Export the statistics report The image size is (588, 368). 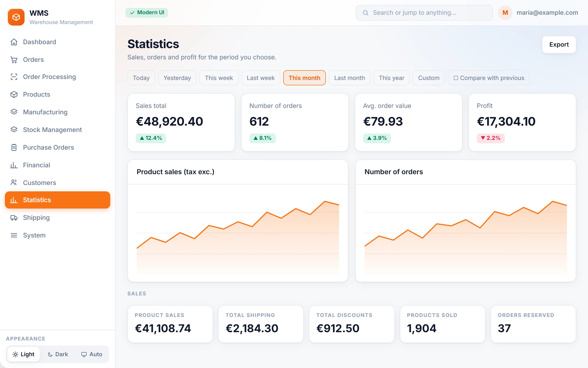point(559,45)
